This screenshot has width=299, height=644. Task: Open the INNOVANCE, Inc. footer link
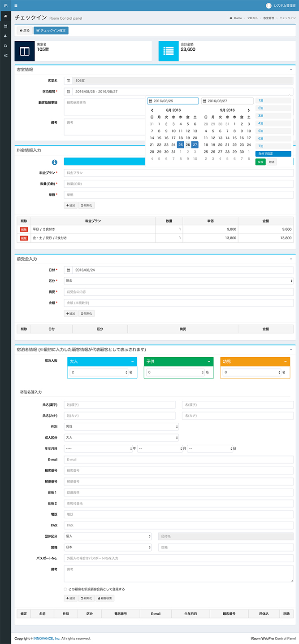click(47, 638)
